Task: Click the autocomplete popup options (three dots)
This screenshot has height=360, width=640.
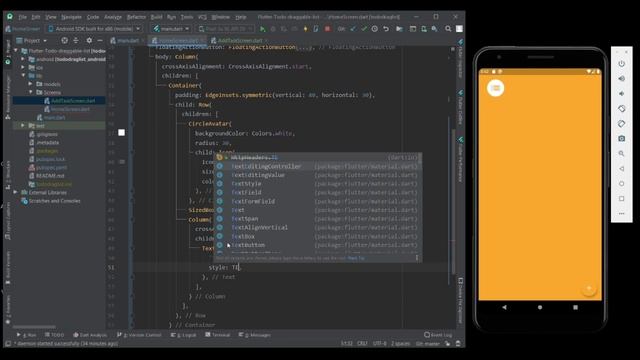Action: tap(417, 258)
